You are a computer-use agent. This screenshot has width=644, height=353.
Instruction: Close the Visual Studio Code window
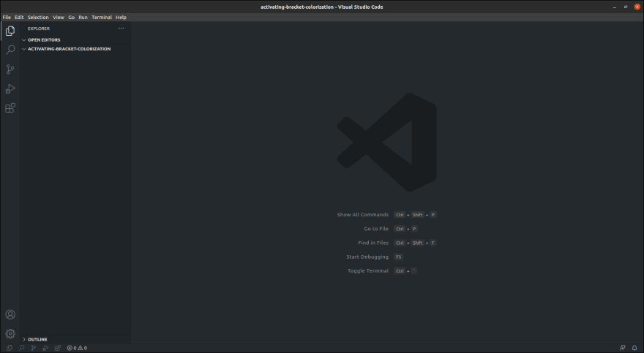[x=637, y=7]
